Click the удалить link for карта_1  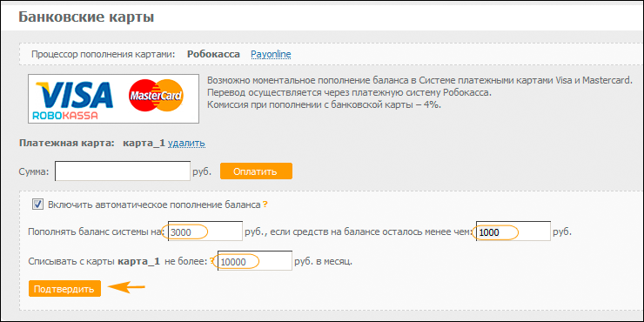coord(186,144)
